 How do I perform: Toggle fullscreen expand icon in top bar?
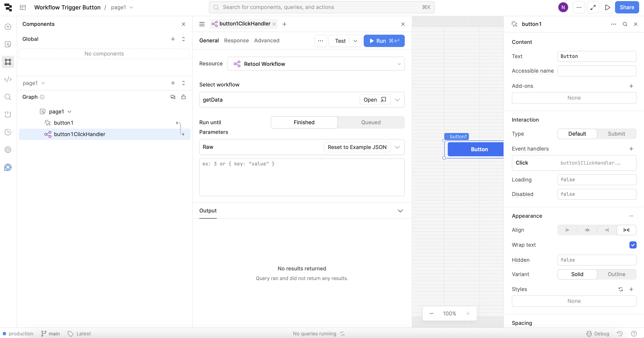593,7
